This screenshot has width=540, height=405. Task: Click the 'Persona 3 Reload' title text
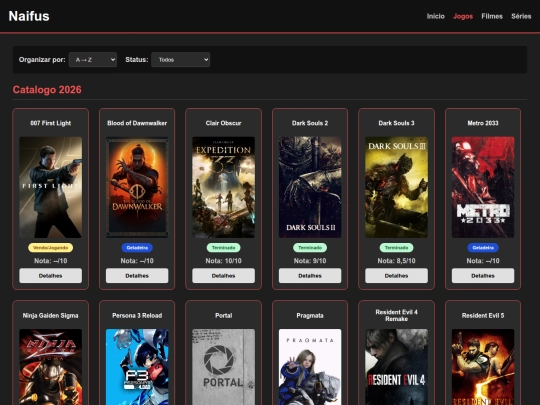click(x=137, y=315)
